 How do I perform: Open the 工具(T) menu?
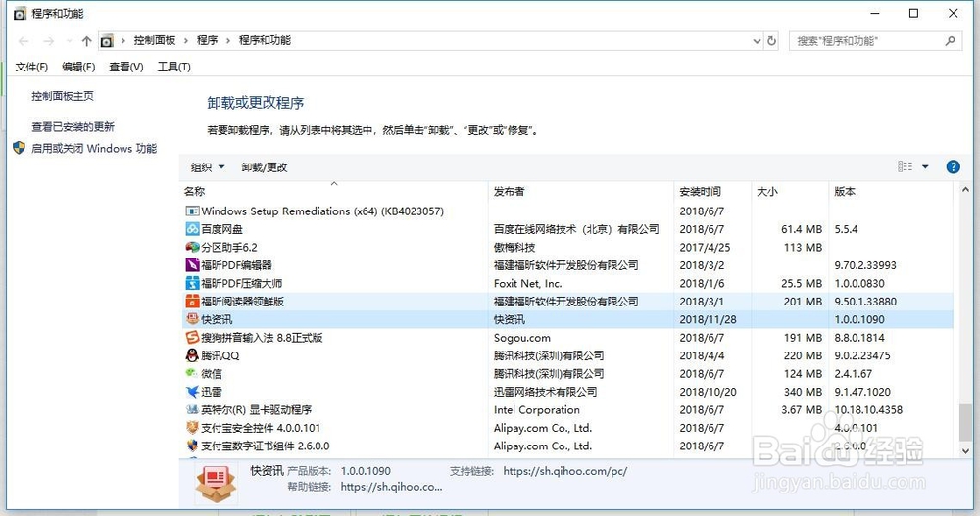(173, 67)
